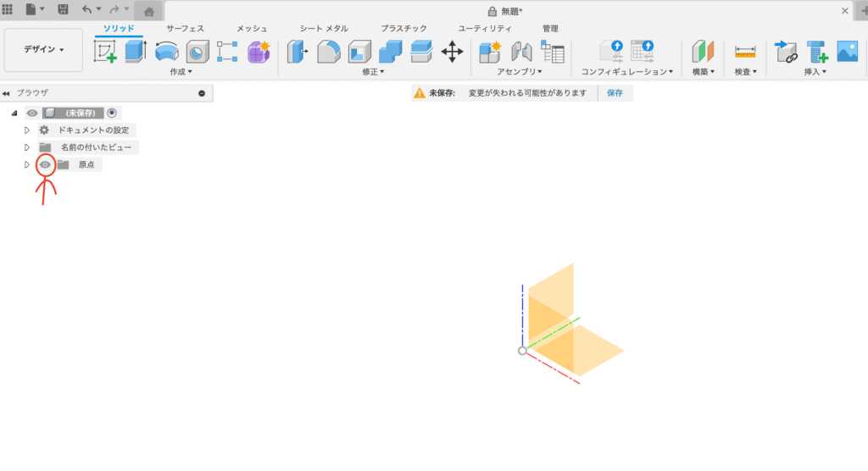Click the Extrude tool icon

point(136,52)
